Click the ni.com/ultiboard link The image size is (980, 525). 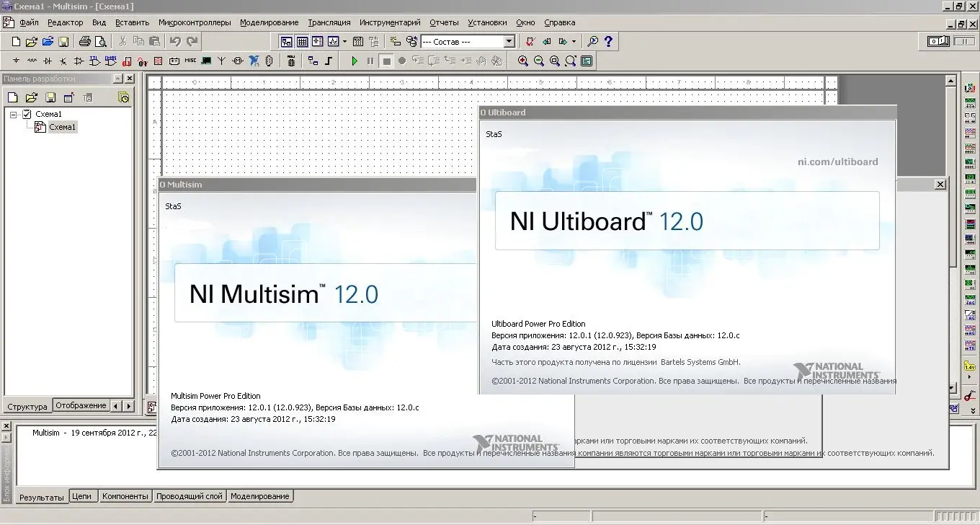(837, 162)
